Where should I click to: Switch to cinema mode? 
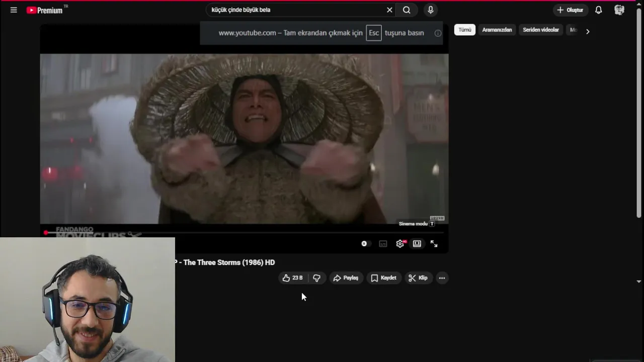pyautogui.click(x=417, y=244)
